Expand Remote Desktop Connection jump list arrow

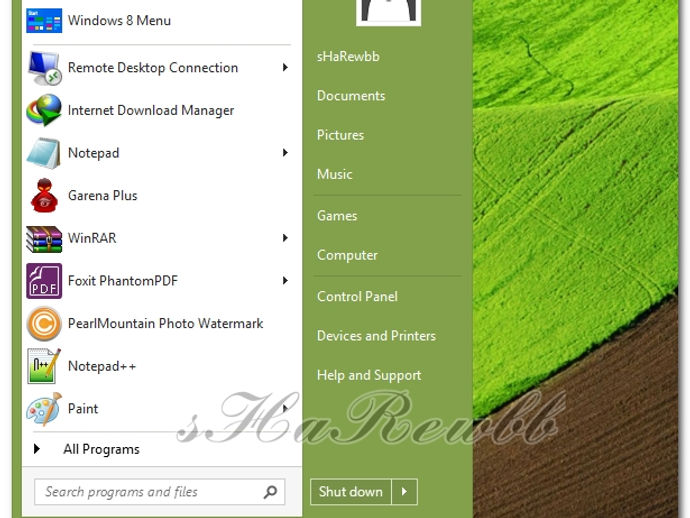coord(285,67)
